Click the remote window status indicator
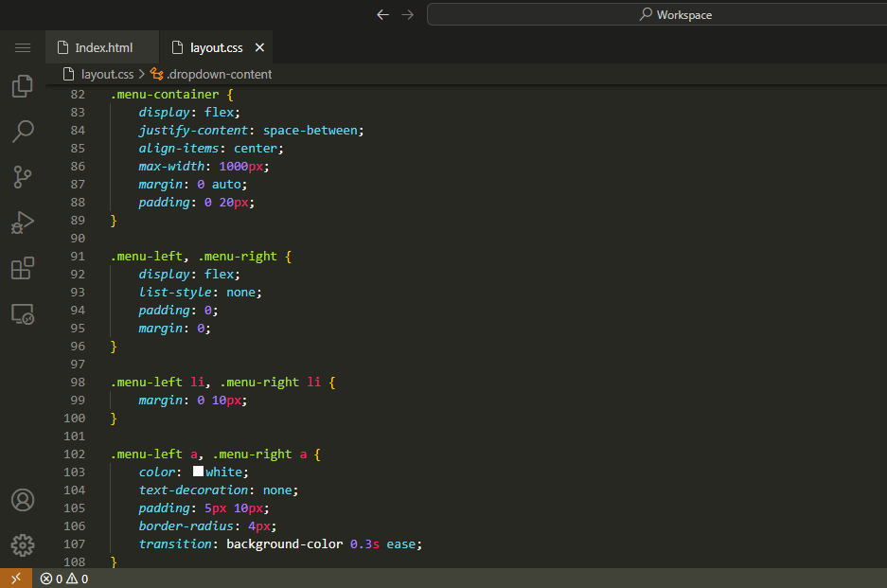The width and height of the screenshot is (887, 588). (15, 579)
